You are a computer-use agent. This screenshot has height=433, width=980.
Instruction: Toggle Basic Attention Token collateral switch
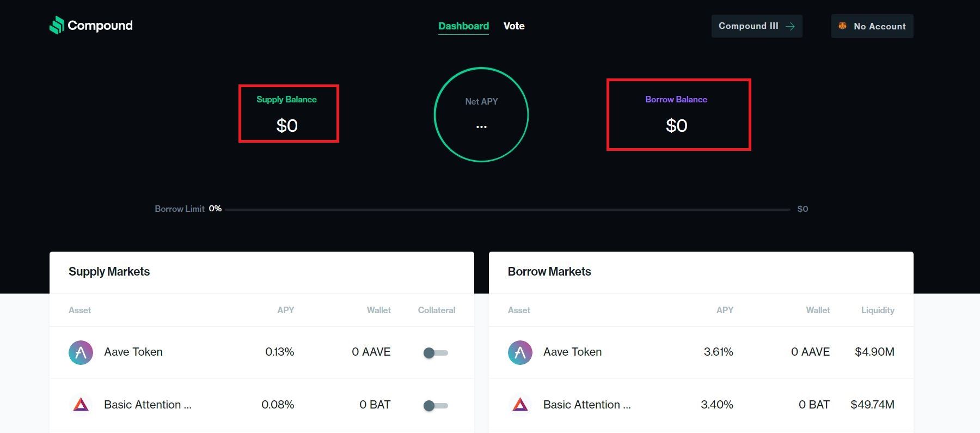pos(436,406)
